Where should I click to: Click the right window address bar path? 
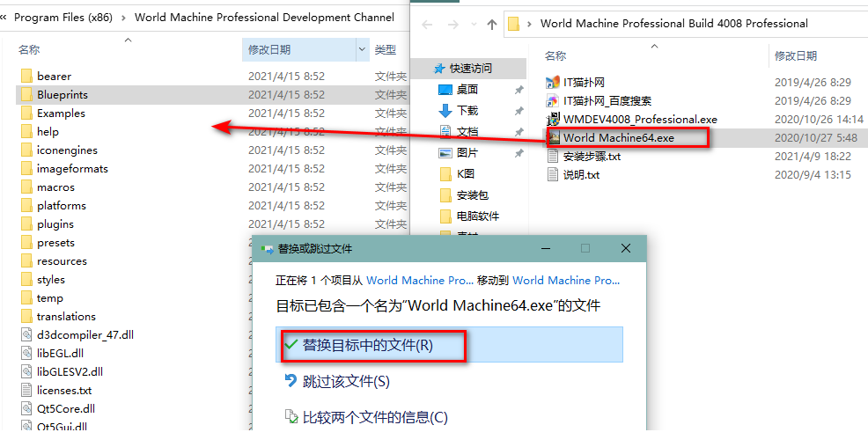tap(673, 24)
